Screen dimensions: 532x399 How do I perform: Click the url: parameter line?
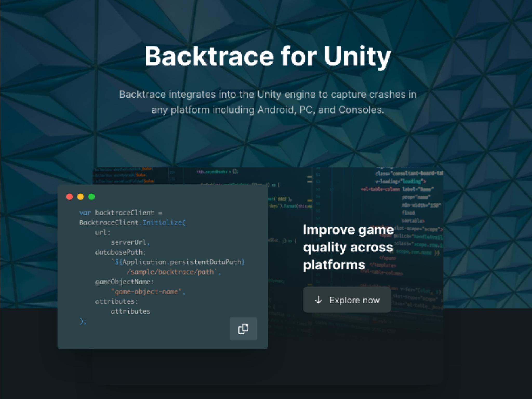click(x=103, y=232)
